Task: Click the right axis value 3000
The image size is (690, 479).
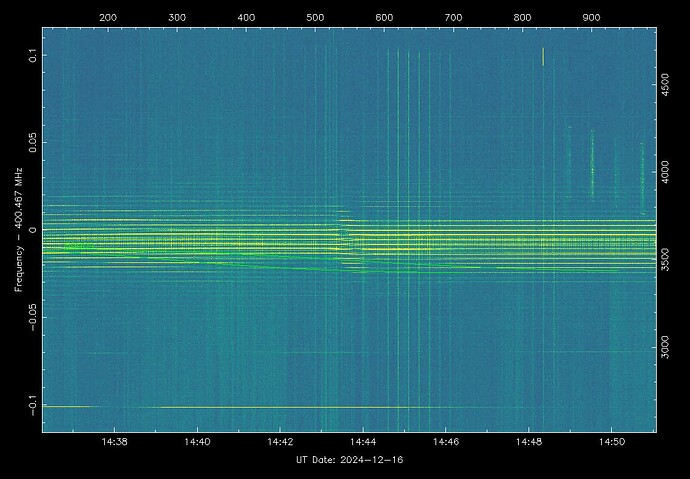Action: pyautogui.click(x=665, y=347)
